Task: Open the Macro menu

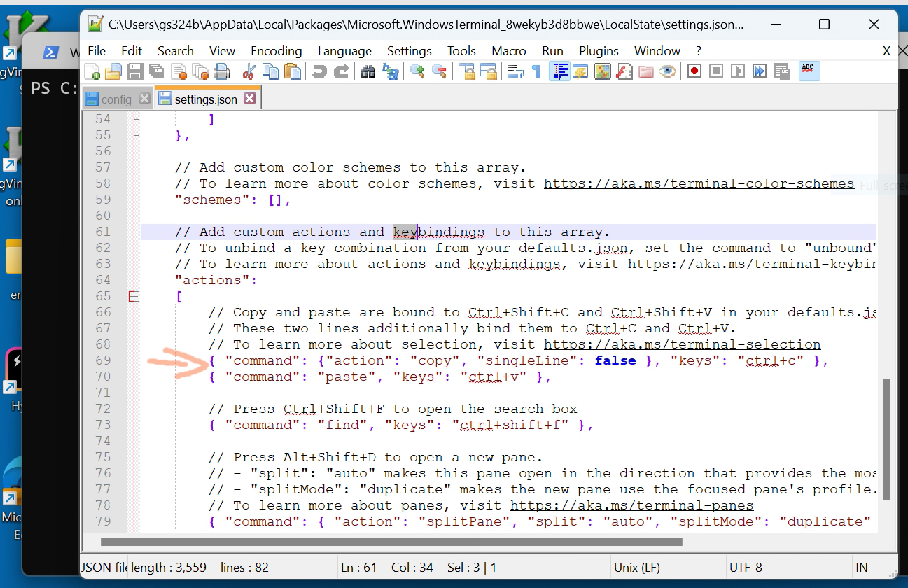Action: tap(509, 51)
